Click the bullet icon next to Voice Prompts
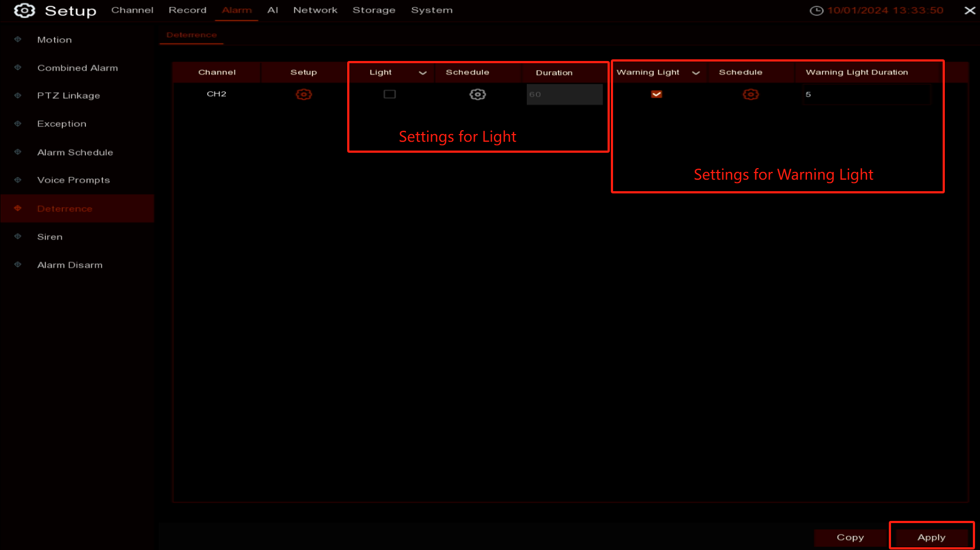 [x=18, y=180]
